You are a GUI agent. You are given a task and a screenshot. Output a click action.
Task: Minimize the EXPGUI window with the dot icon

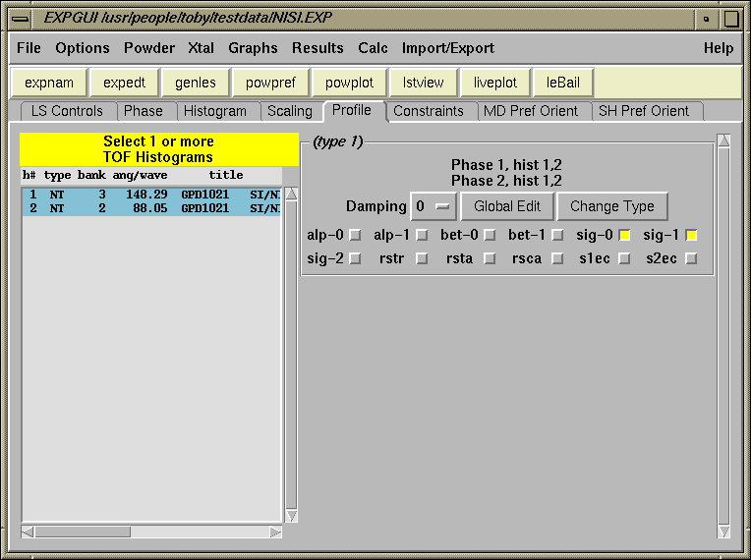[x=707, y=19]
